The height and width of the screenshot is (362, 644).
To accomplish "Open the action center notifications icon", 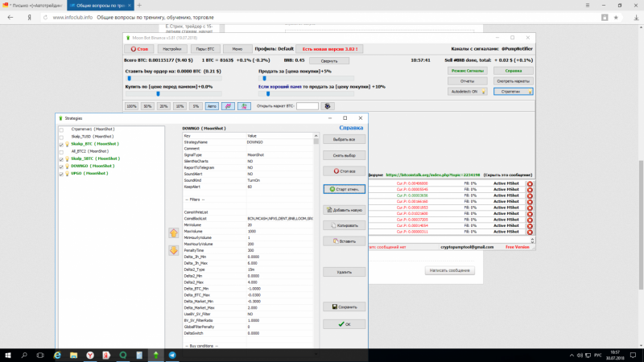I will [x=634, y=355].
